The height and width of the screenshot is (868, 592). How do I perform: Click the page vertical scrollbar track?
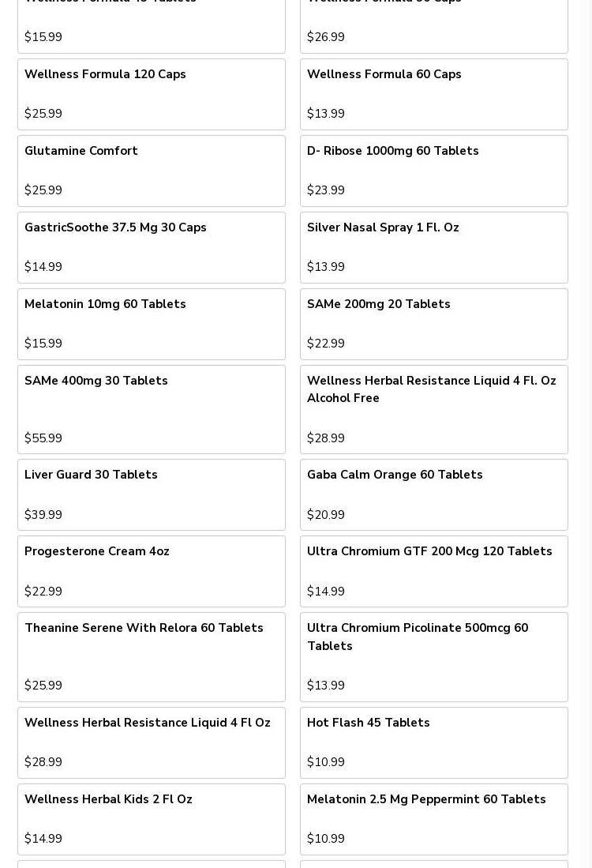tap(589, 434)
